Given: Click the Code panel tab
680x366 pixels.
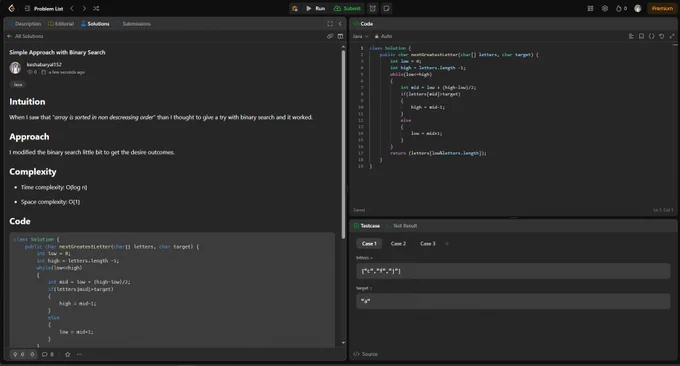Looking at the screenshot, I should [x=363, y=24].
